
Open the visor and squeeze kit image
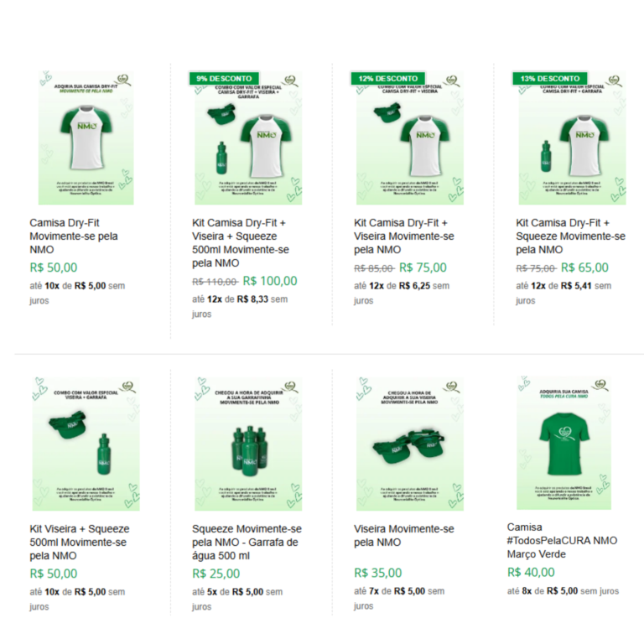coord(86,444)
